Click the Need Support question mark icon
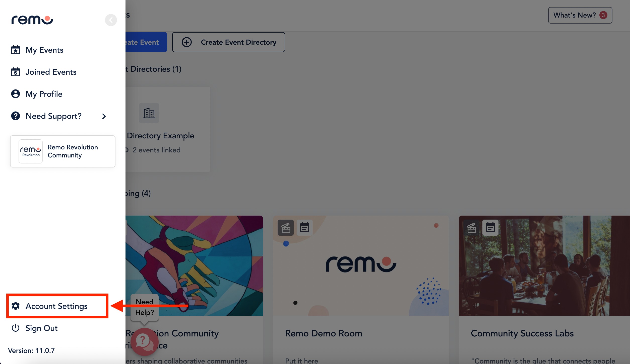630x364 pixels. point(16,116)
